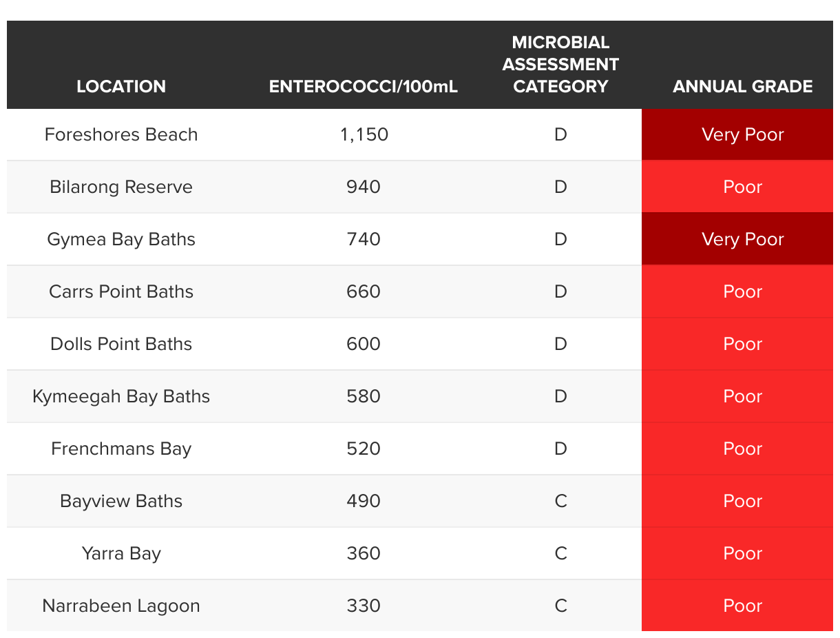This screenshot has height=638, width=840.
Task: Select the Dolls Point Baths location cell
Action: [121, 344]
